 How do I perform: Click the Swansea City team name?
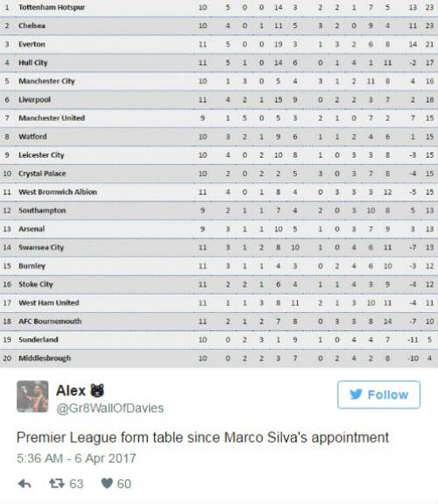[41, 247]
